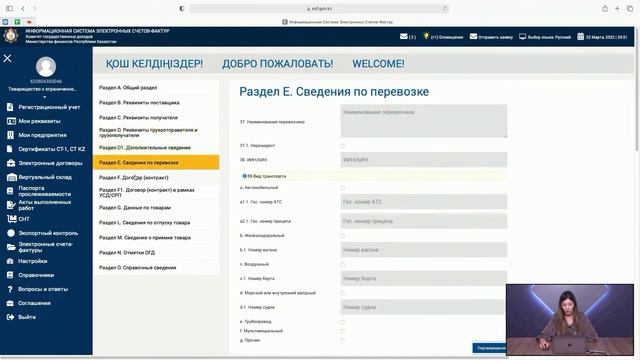This screenshot has height=360, width=640.
Task: Click the Гос. номер АТС field
Action: (424, 202)
